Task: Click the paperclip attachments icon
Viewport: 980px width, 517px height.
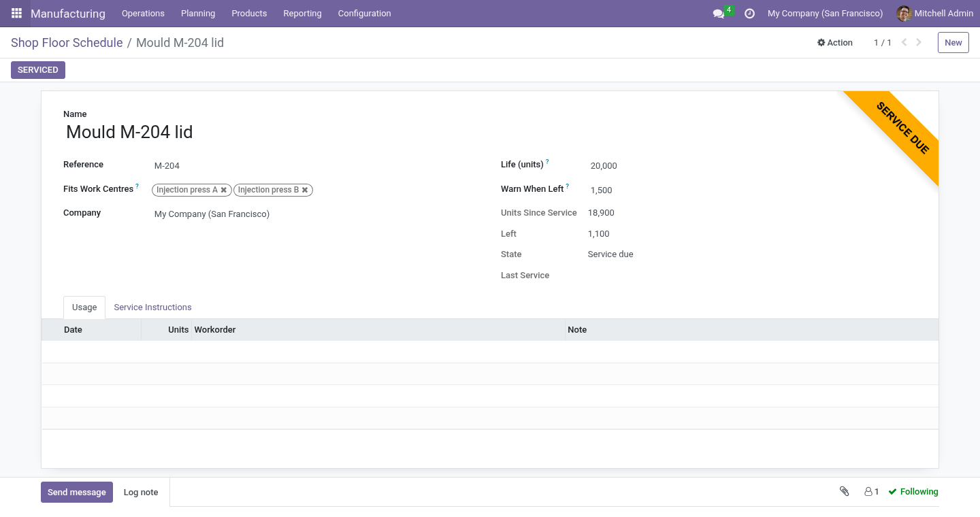Action: 845,491
